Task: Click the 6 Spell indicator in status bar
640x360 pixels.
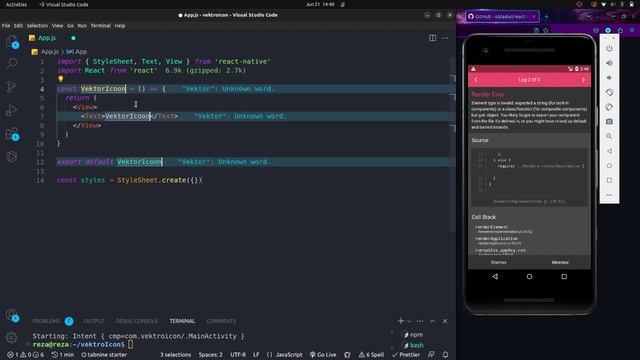Action: tap(371, 355)
